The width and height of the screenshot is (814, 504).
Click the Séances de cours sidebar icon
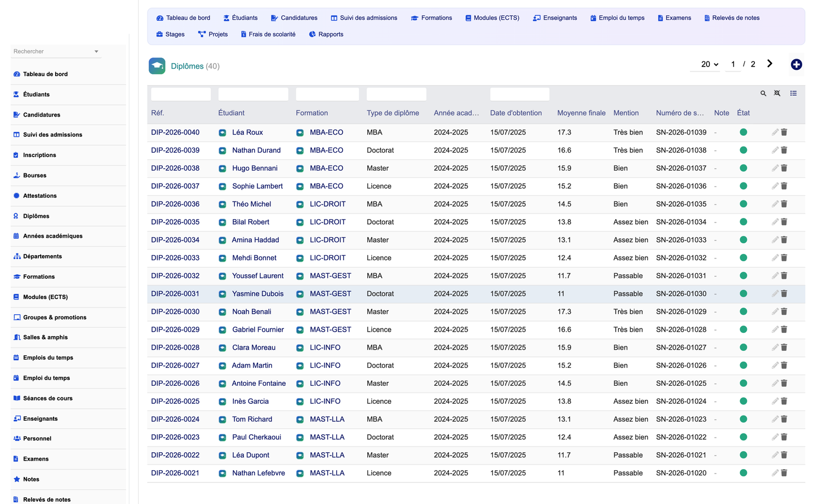pos(16,398)
